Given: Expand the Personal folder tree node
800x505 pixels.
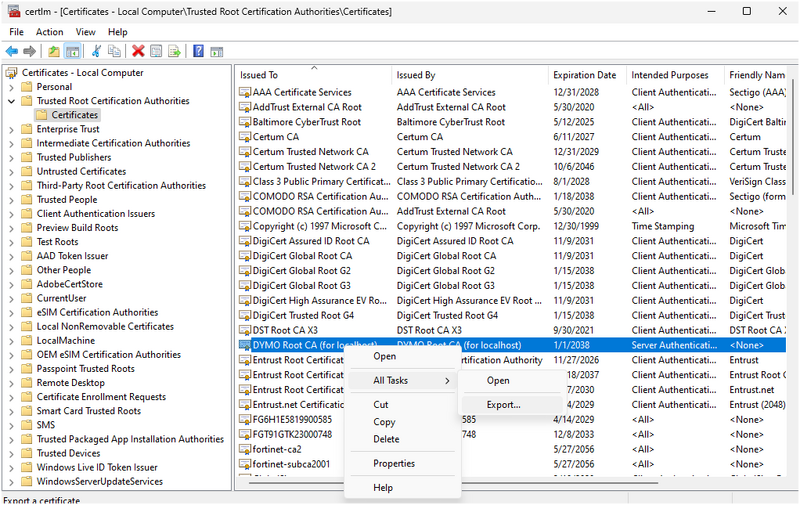Looking at the screenshot, I should (11, 87).
